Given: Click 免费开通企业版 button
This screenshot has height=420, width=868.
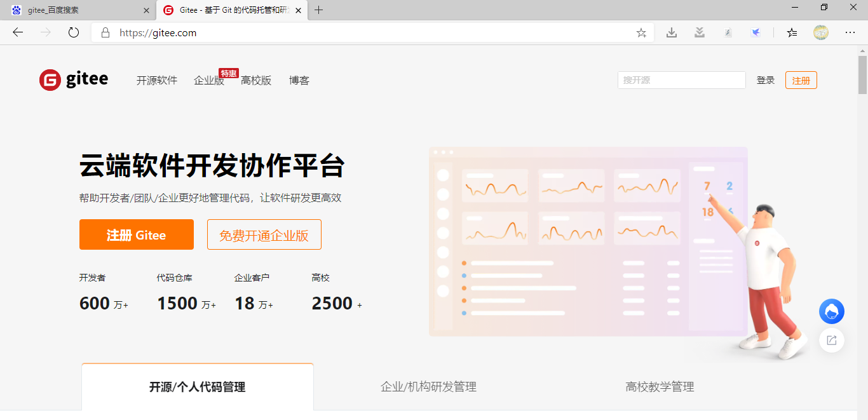Looking at the screenshot, I should (x=264, y=235).
